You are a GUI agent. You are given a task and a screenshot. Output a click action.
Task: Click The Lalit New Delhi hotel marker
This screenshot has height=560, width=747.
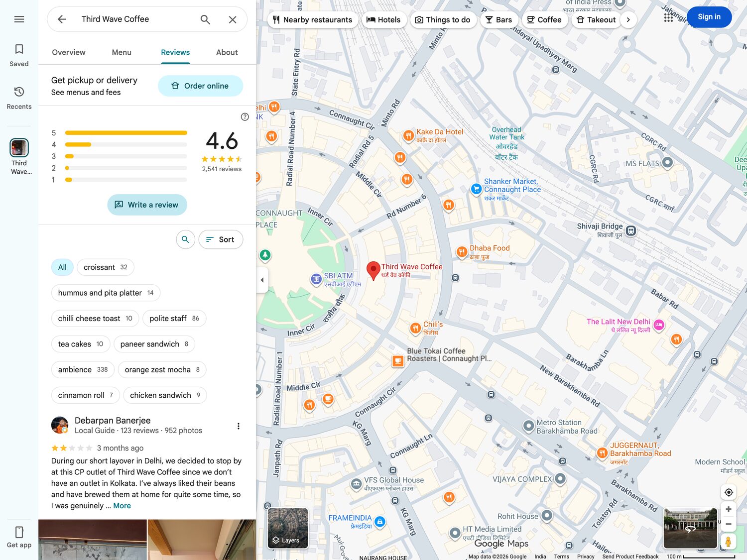click(x=659, y=326)
